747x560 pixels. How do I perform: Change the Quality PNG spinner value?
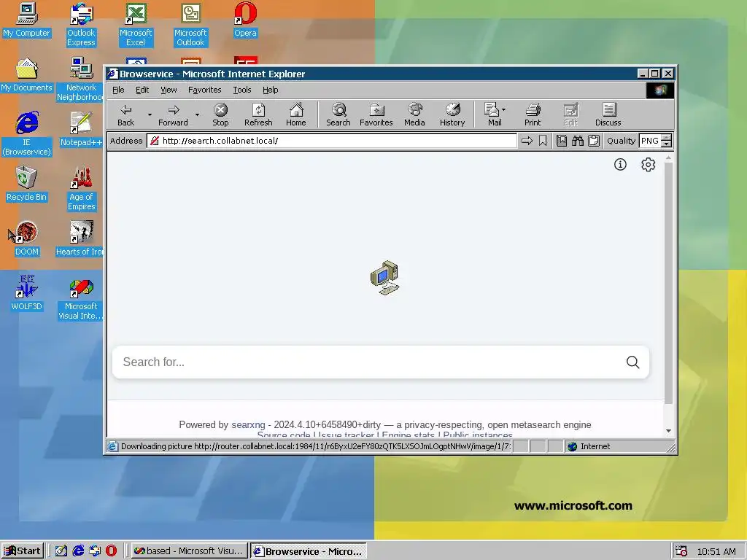pyautogui.click(x=667, y=141)
